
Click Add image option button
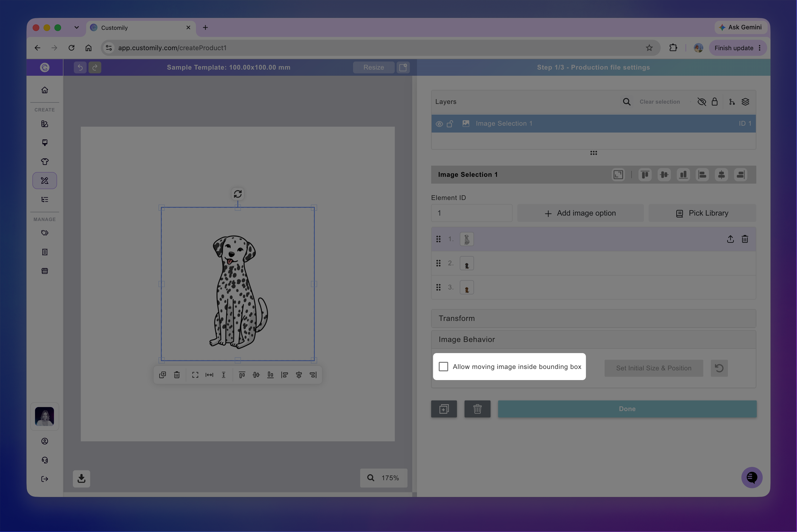click(x=580, y=213)
